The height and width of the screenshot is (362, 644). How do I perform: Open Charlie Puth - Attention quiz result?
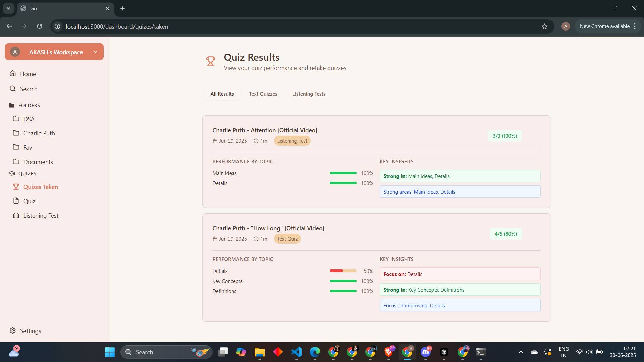[265, 130]
